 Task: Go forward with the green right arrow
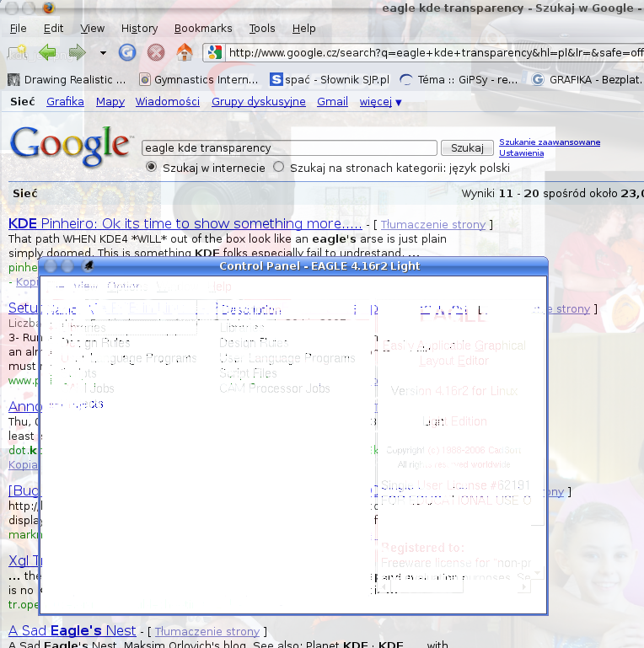tap(78, 52)
